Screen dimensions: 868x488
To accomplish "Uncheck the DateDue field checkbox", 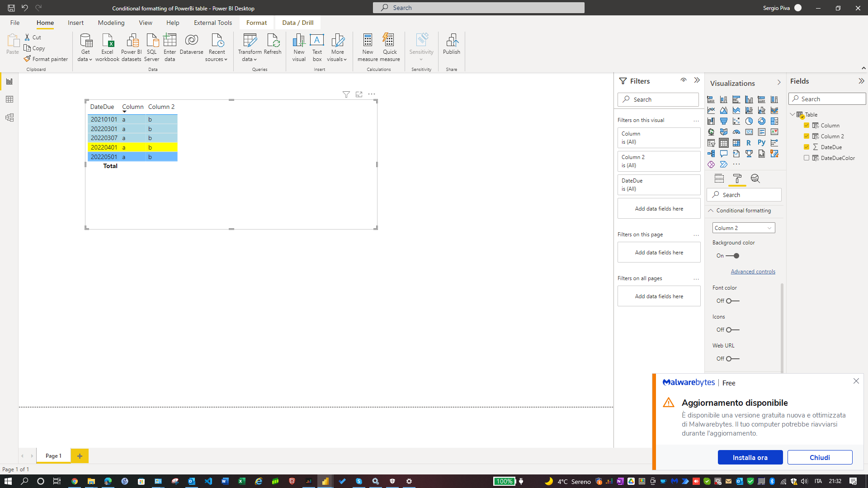I will coord(807,147).
